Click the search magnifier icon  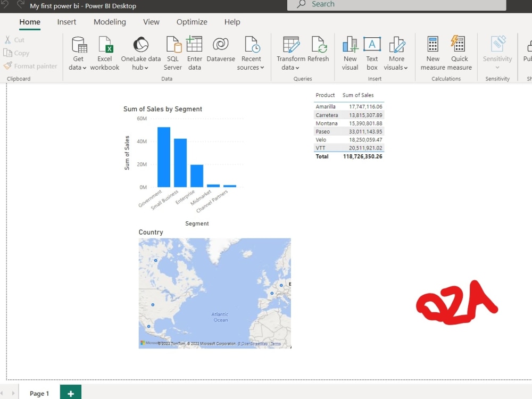(x=301, y=4)
